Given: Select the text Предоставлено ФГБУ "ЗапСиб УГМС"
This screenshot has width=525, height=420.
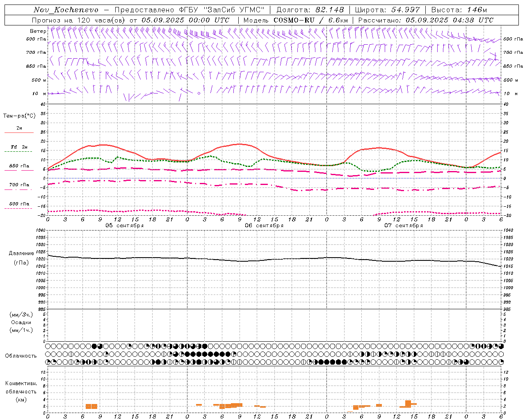Looking at the screenshot, I should coord(190,10).
